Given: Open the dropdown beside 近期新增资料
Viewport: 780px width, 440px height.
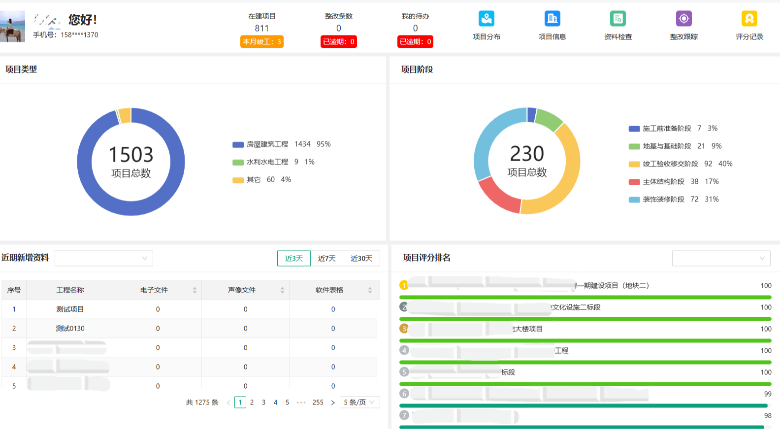Looking at the screenshot, I should (x=103, y=258).
